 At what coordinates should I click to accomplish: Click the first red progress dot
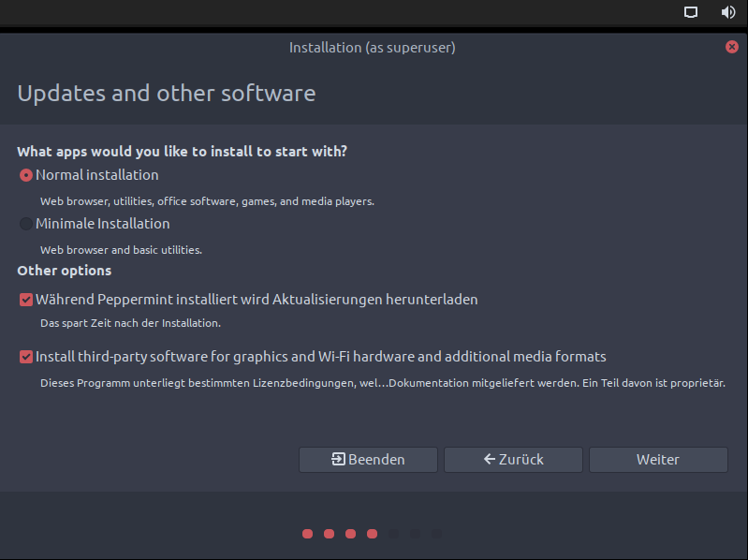[307, 534]
